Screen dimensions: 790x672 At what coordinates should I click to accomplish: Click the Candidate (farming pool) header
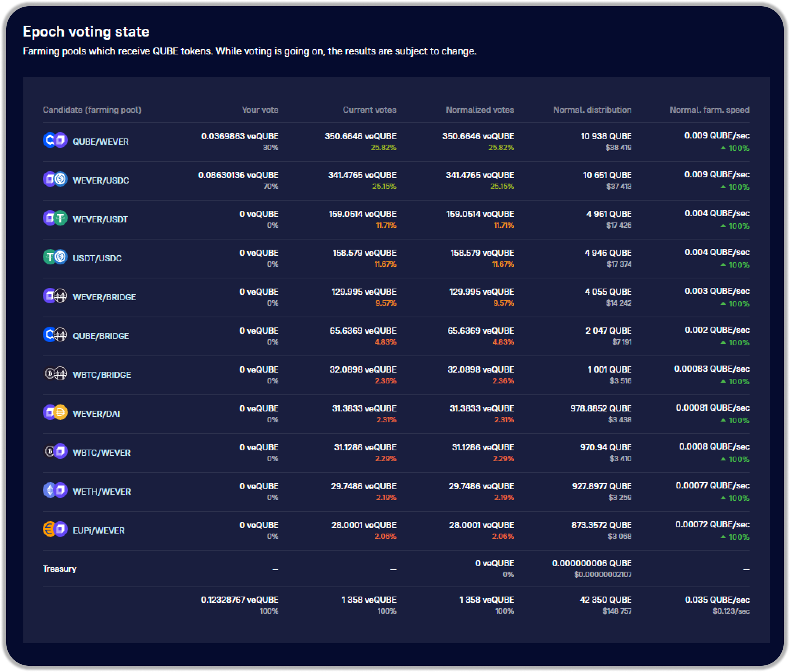tap(92, 110)
